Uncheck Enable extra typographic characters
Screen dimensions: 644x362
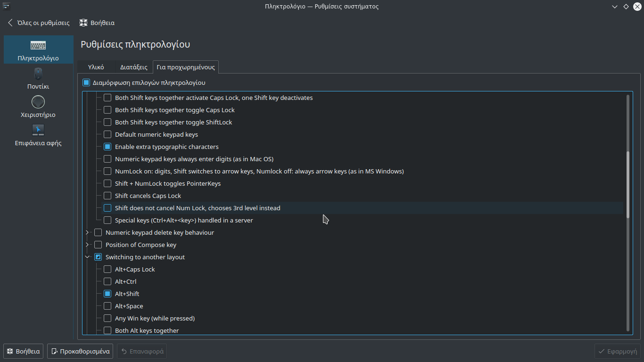coord(107,147)
